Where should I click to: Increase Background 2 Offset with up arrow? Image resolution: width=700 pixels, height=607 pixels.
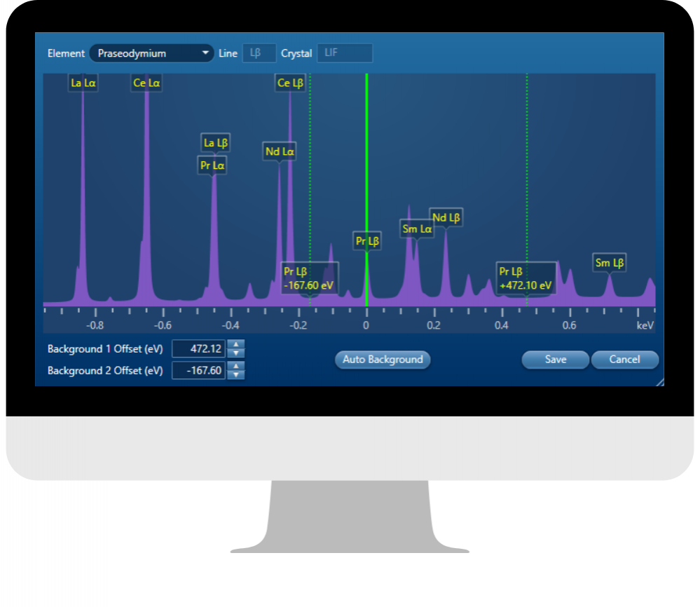pos(238,367)
